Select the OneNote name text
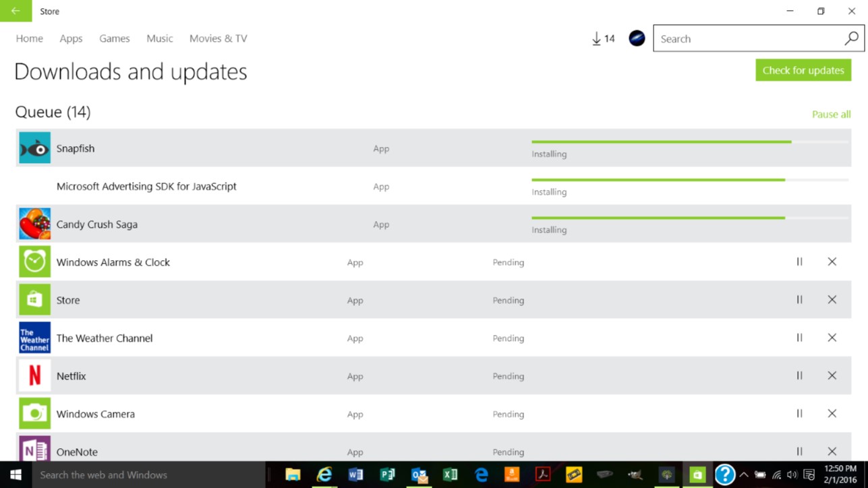Viewport: 868px width, 488px height. click(77, 452)
